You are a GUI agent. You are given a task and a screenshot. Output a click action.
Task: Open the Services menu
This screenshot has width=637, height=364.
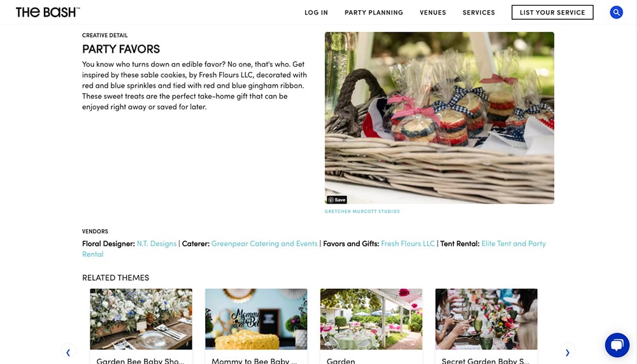tap(478, 13)
